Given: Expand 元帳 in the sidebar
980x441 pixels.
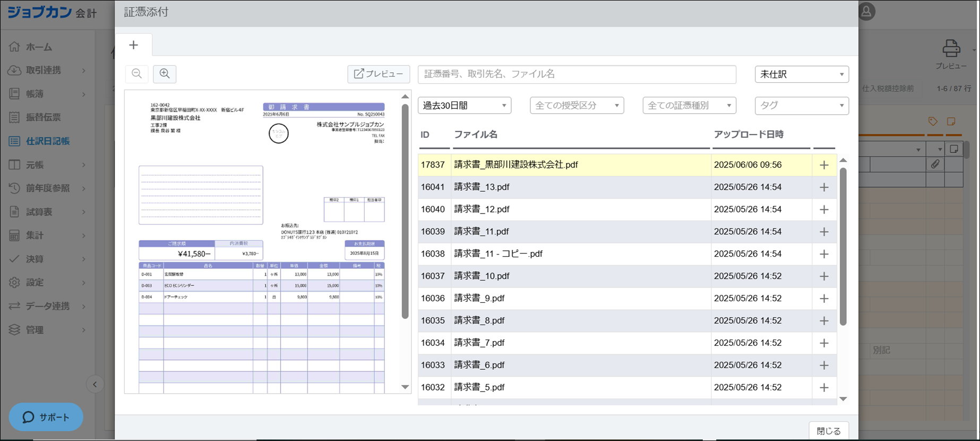Looking at the screenshot, I should tap(47, 165).
